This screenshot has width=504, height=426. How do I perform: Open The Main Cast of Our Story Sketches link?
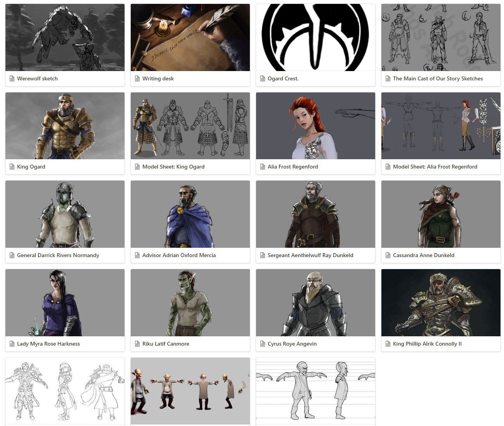tap(438, 78)
